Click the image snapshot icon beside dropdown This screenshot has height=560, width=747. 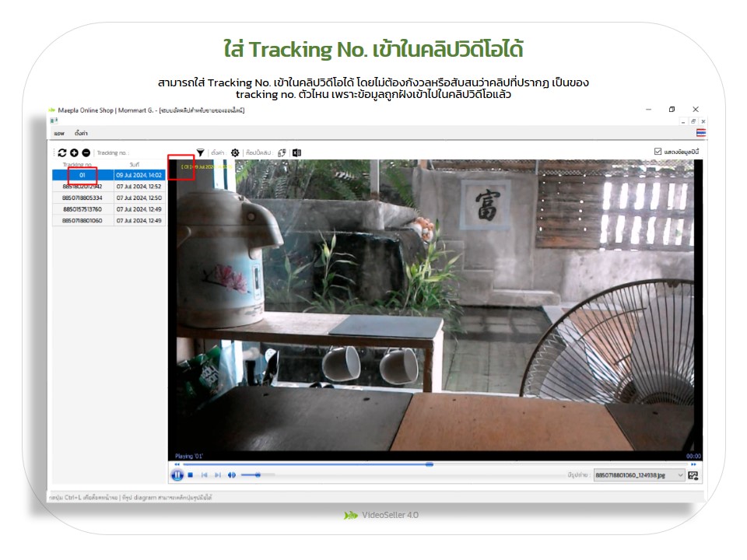pyautogui.click(x=693, y=475)
